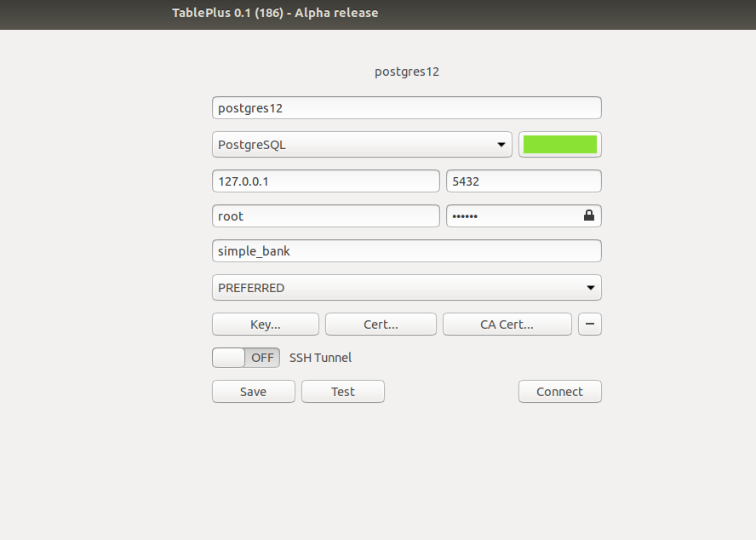
Task: Click the lock icon in the password field
Action: (589, 215)
